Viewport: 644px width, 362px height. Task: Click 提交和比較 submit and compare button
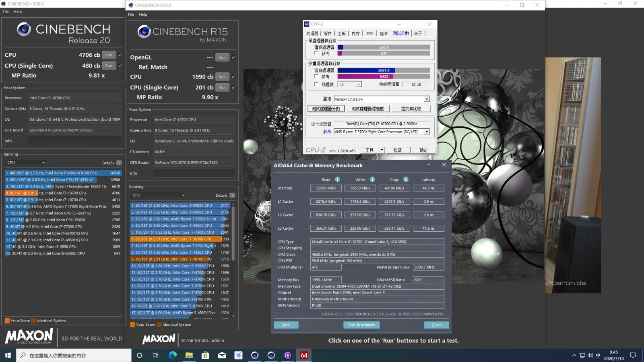point(411,109)
